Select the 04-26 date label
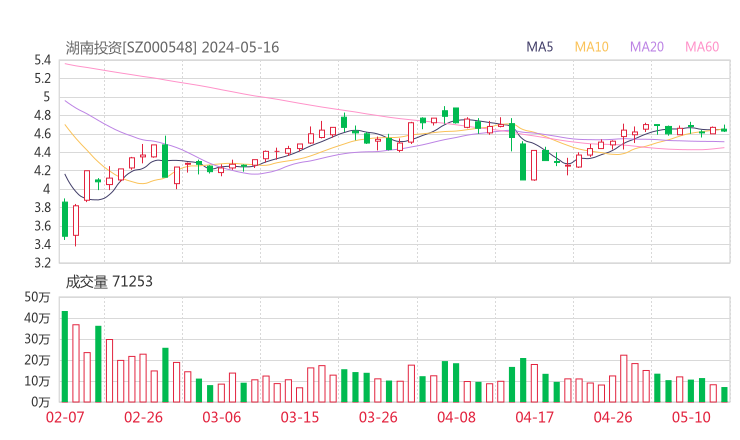This screenshot has width=740, height=440. (x=613, y=417)
